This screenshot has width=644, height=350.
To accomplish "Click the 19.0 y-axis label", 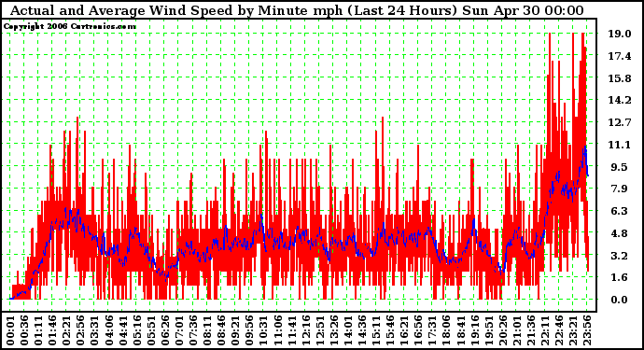I will click(620, 34).
